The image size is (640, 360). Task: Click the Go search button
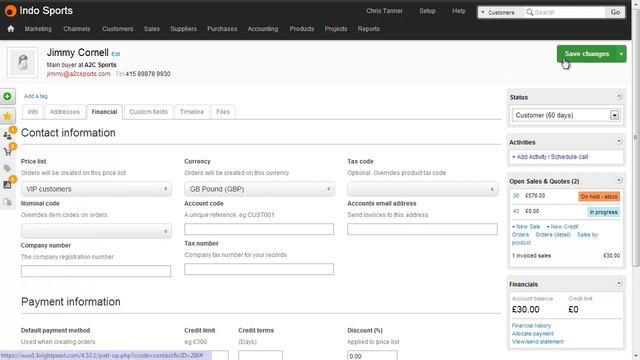pos(615,12)
